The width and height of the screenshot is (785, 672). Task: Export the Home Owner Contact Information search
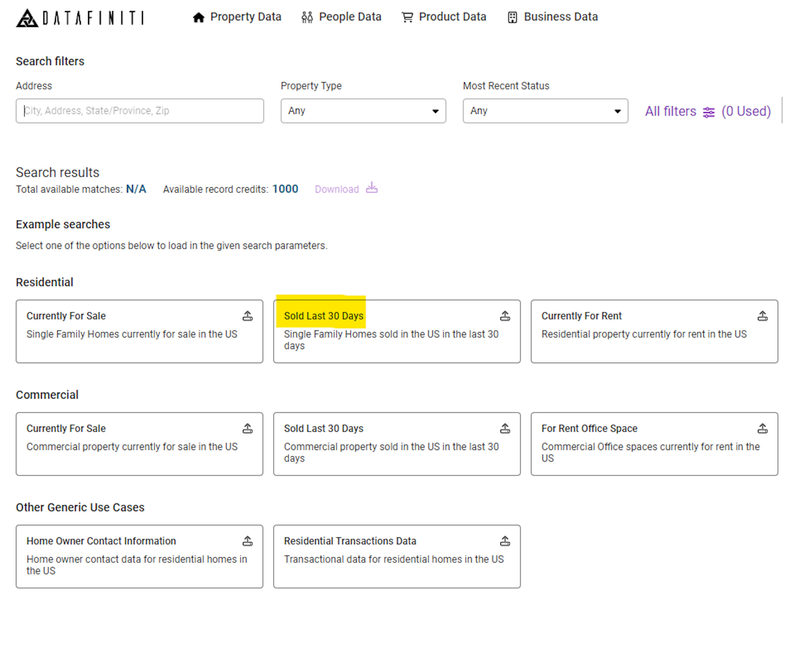[x=248, y=541]
